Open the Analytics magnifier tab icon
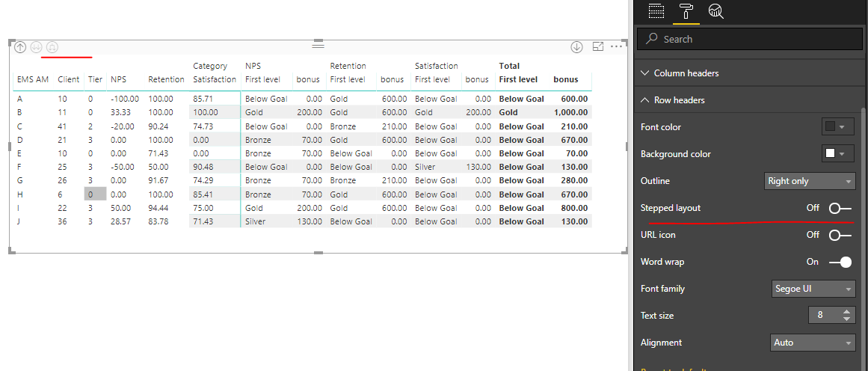This screenshot has height=371, width=868. (715, 11)
